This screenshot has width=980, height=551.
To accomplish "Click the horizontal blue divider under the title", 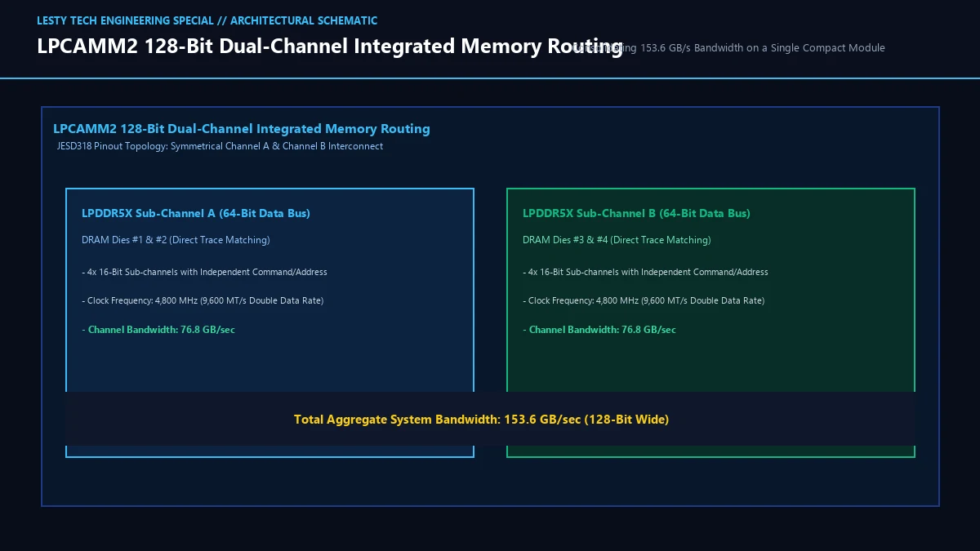I will coord(490,78).
